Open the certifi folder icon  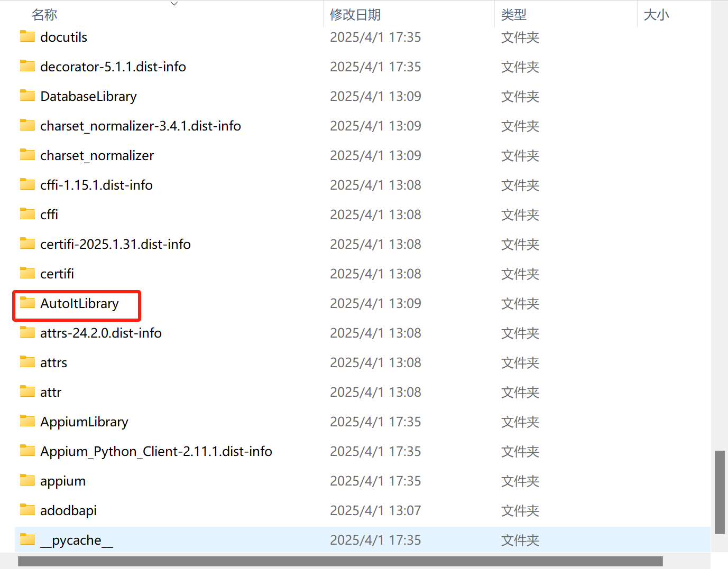[27, 273]
